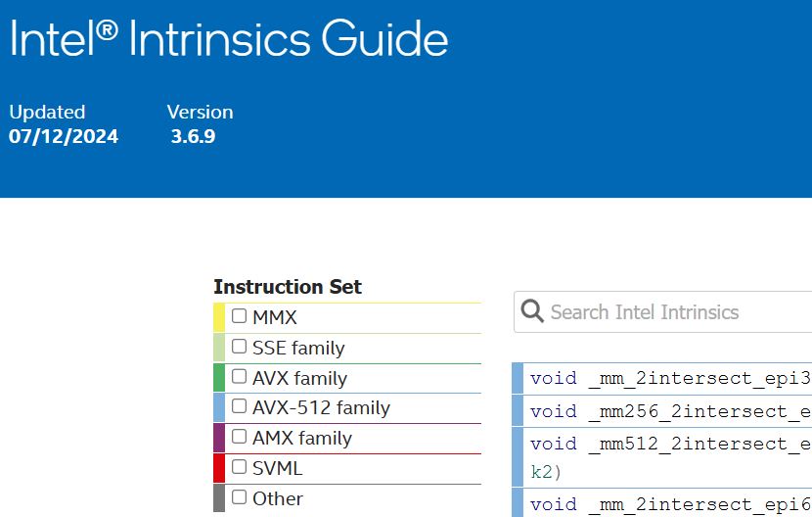The height and width of the screenshot is (517, 812).
Task: Expand the first _mm_2intersect_epi3 intrinsic entry
Action: tap(670, 379)
